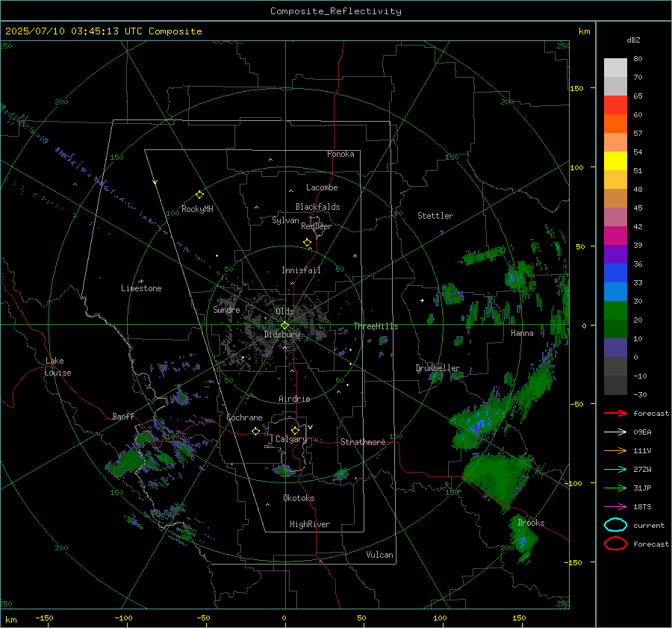Screen dimensions: 672x628
Task: Click the magenta 39-42 dBZ color swatch
Action: [x=615, y=235]
